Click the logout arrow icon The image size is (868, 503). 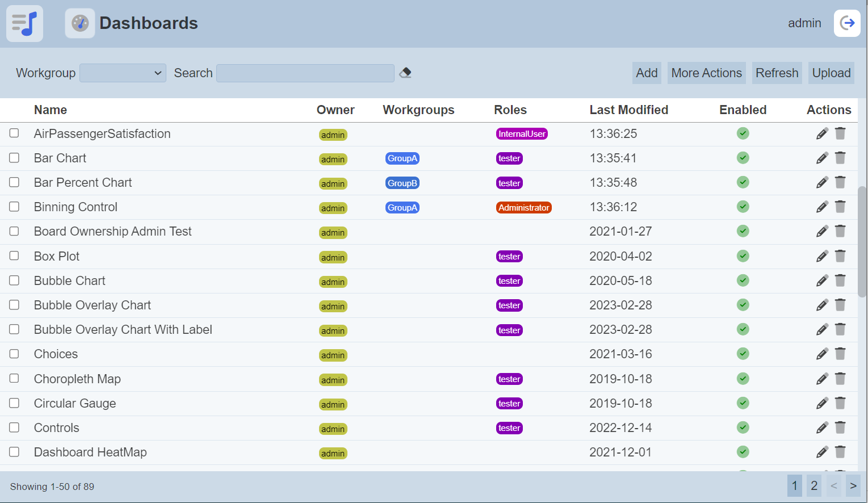click(x=847, y=23)
